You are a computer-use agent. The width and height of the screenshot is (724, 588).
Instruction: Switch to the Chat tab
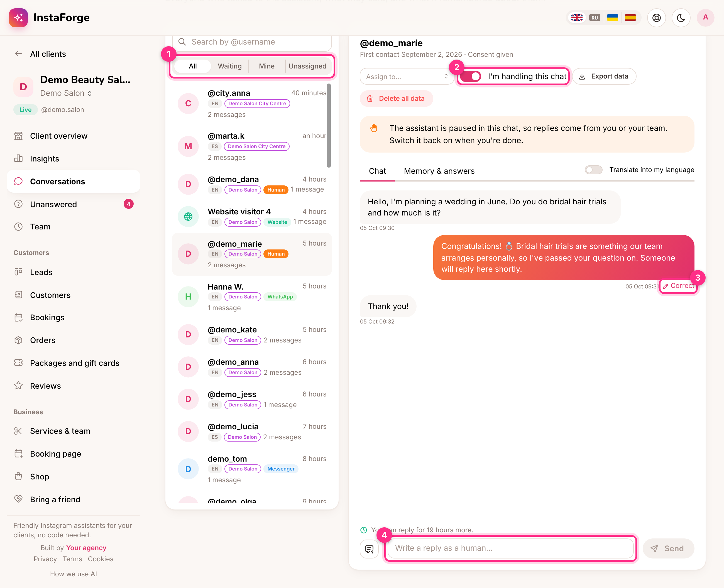[377, 171]
